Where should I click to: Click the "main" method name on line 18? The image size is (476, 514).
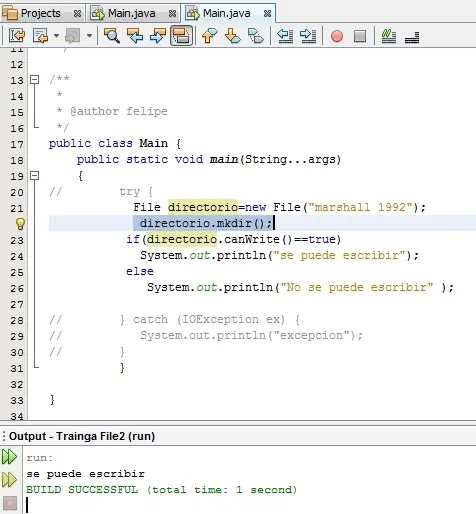point(224,159)
